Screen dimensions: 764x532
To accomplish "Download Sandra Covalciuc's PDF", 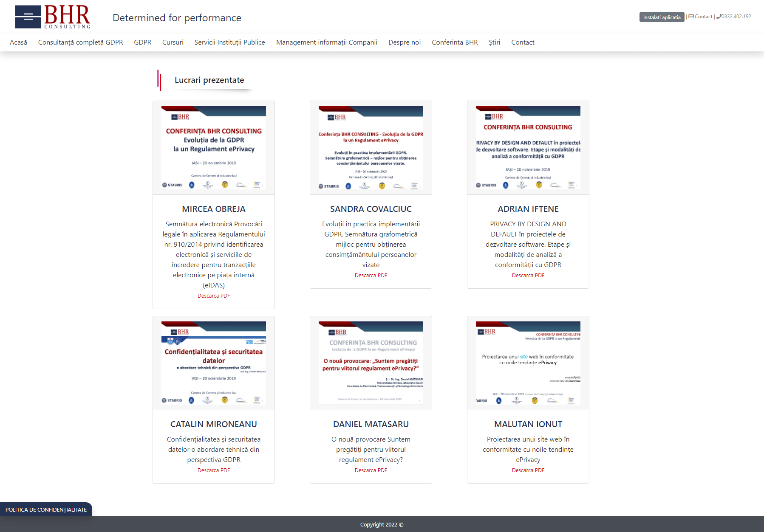I will pyautogui.click(x=371, y=276).
